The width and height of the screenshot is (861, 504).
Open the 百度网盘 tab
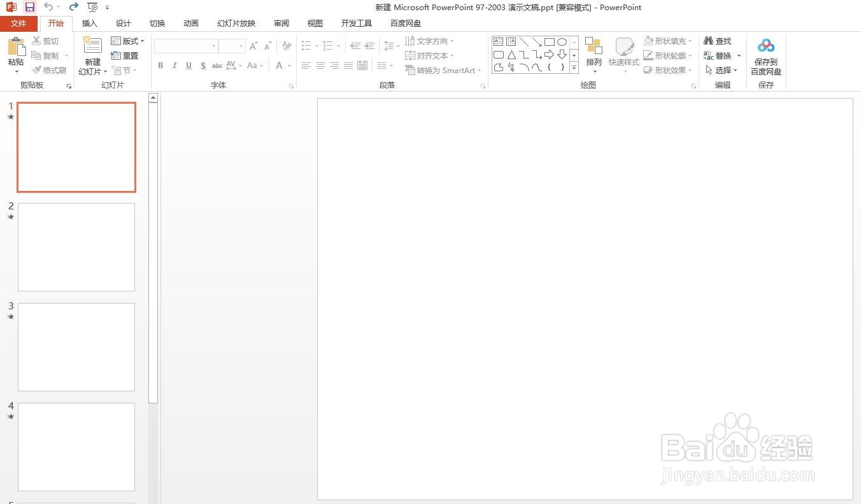pyautogui.click(x=406, y=24)
